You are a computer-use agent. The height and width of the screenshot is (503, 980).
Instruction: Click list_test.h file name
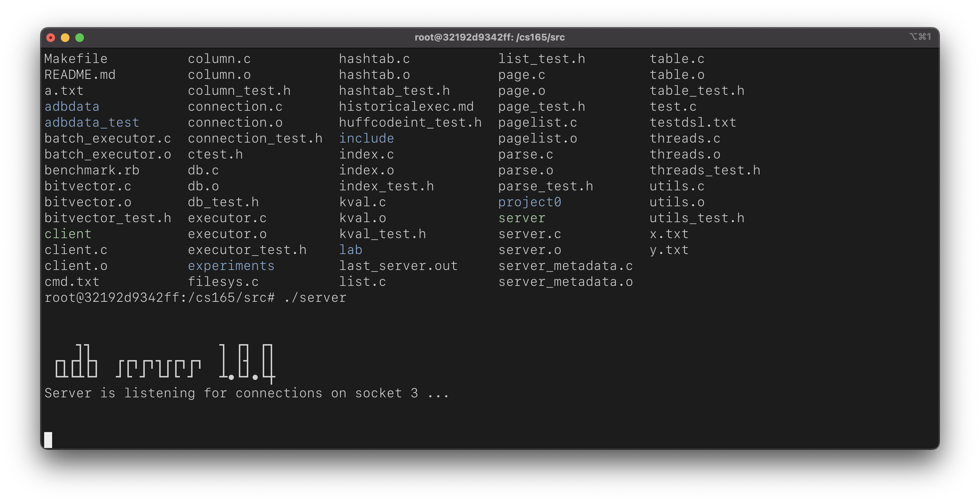coord(542,59)
